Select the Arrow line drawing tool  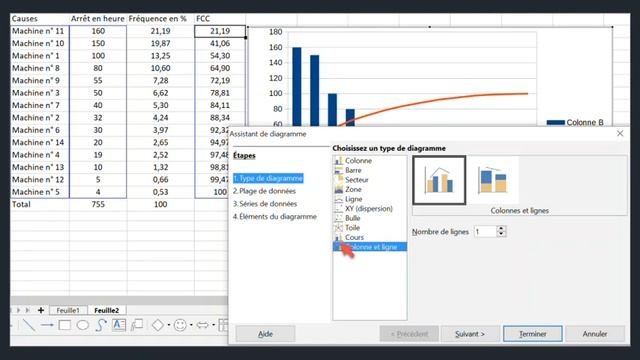(x=47, y=325)
